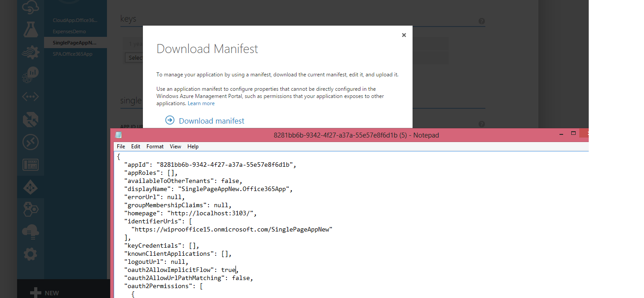Viewport: 644px width, 298px height.
Task: Click the "appId" line in Notepad
Action: 210,165
